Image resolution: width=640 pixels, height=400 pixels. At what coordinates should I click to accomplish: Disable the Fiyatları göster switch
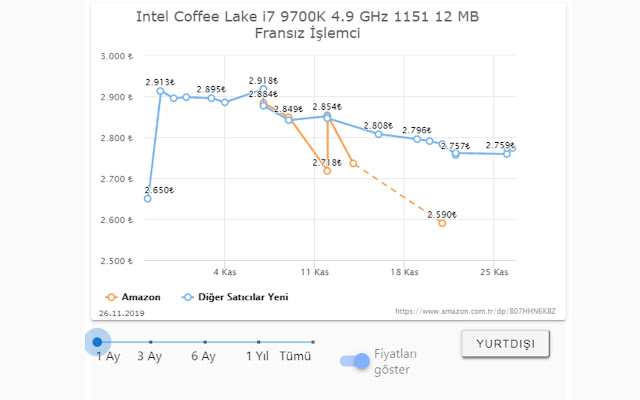point(354,361)
